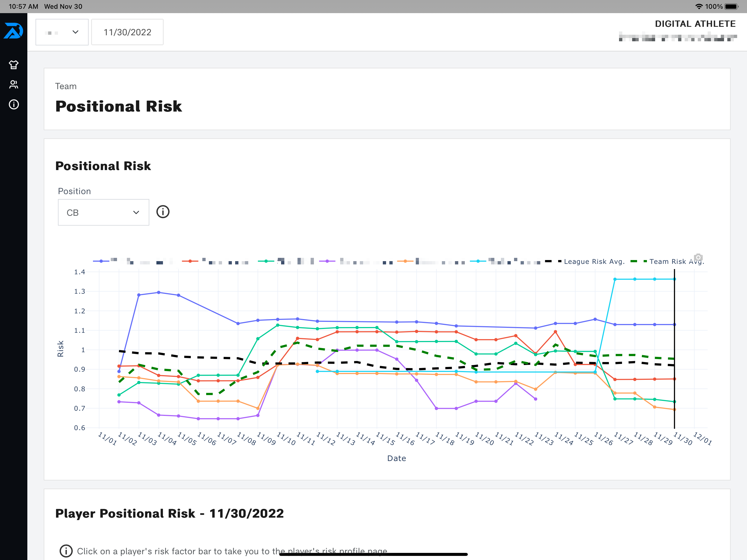
Task: Open the CB Position dropdown
Action: (x=103, y=212)
